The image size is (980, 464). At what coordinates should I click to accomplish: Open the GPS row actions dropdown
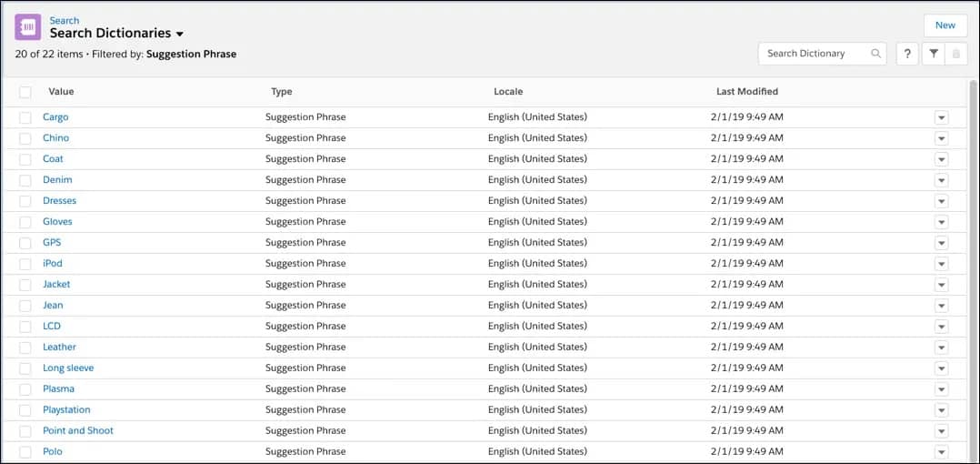pyautogui.click(x=941, y=243)
